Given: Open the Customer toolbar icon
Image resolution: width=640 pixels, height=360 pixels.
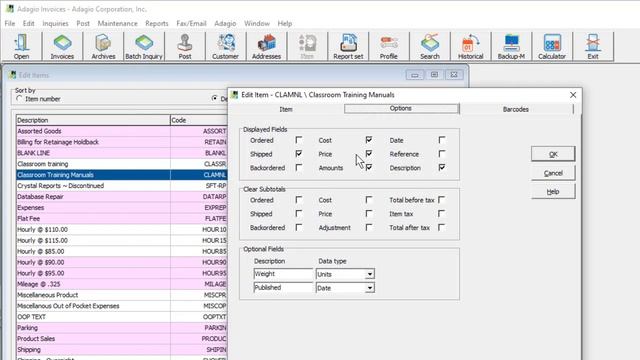Looking at the screenshot, I should (225, 47).
